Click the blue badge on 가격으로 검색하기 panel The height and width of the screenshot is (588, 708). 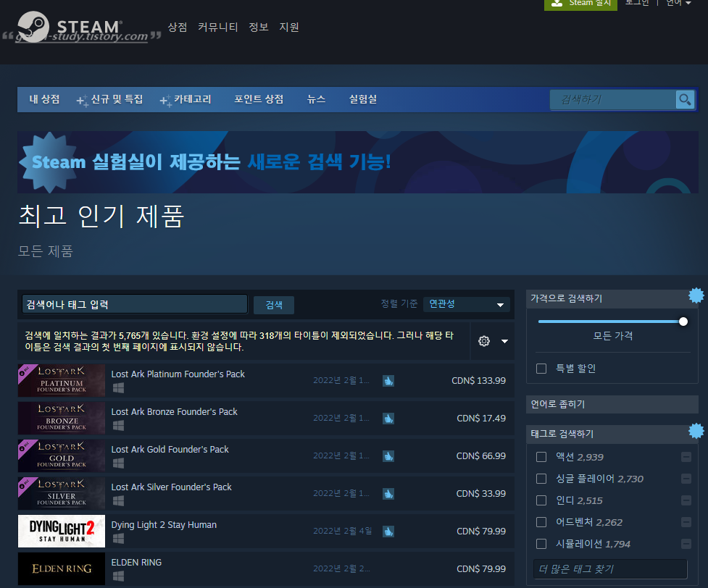(696, 295)
